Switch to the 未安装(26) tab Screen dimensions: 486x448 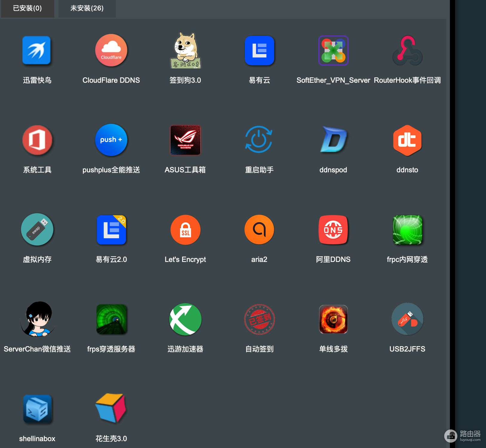coord(87,8)
